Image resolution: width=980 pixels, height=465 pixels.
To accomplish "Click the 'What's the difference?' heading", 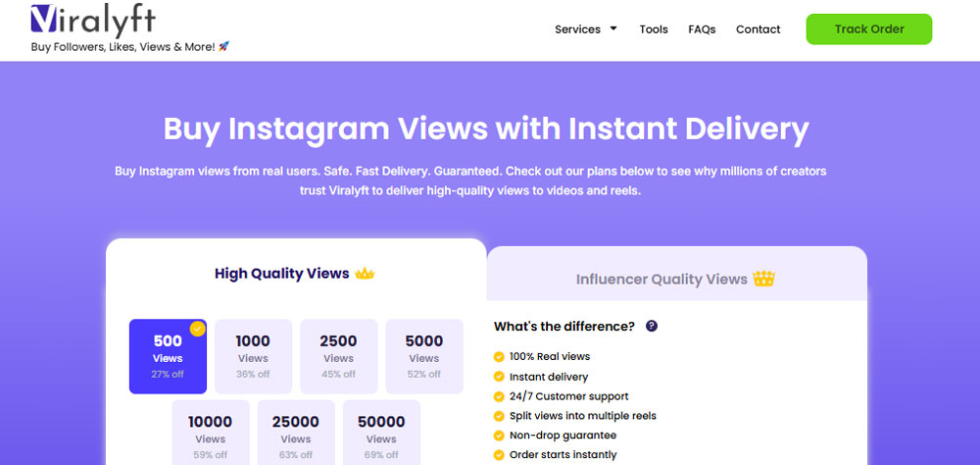I will 564,326.
